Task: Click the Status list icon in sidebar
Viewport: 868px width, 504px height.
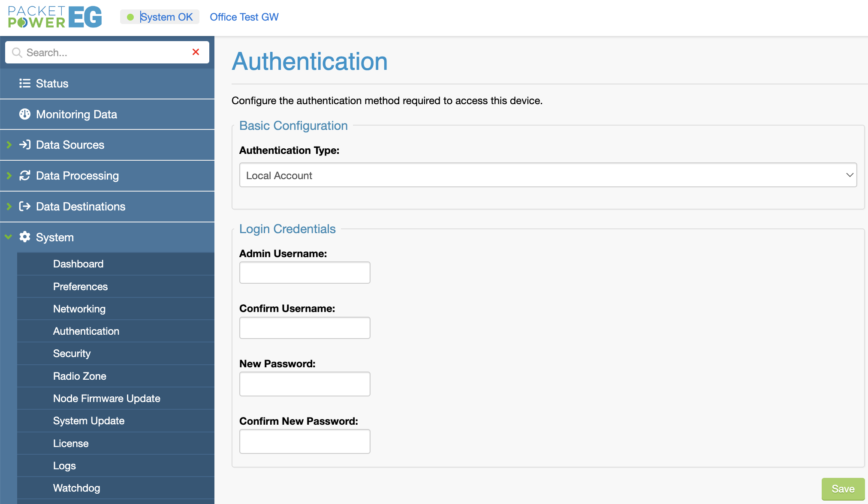Action: click(25, 83)
